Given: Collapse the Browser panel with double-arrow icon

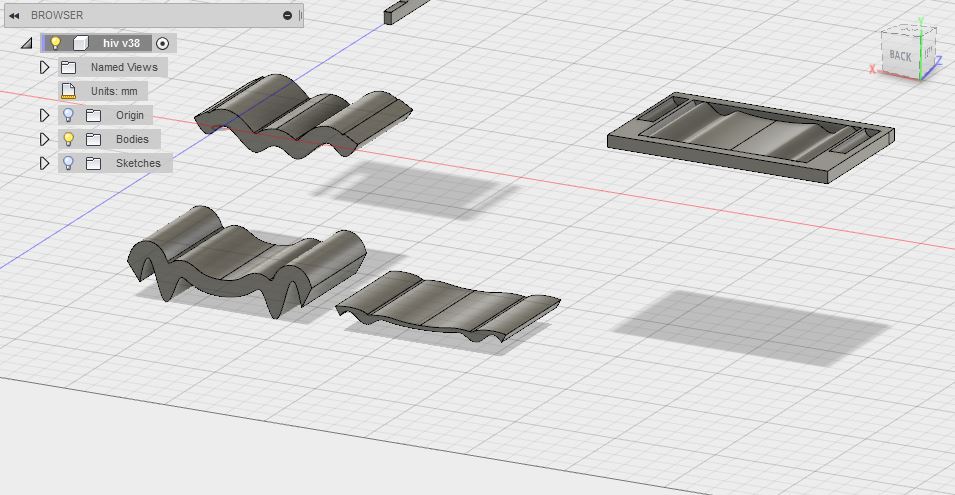Looking at the screenshot, I should [x=13, y=15].
